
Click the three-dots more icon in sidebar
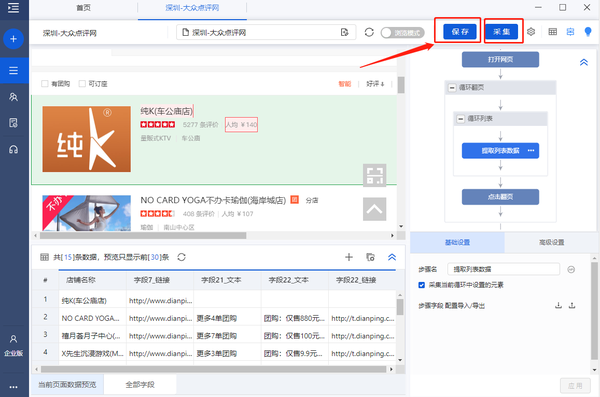pos(13,387)
